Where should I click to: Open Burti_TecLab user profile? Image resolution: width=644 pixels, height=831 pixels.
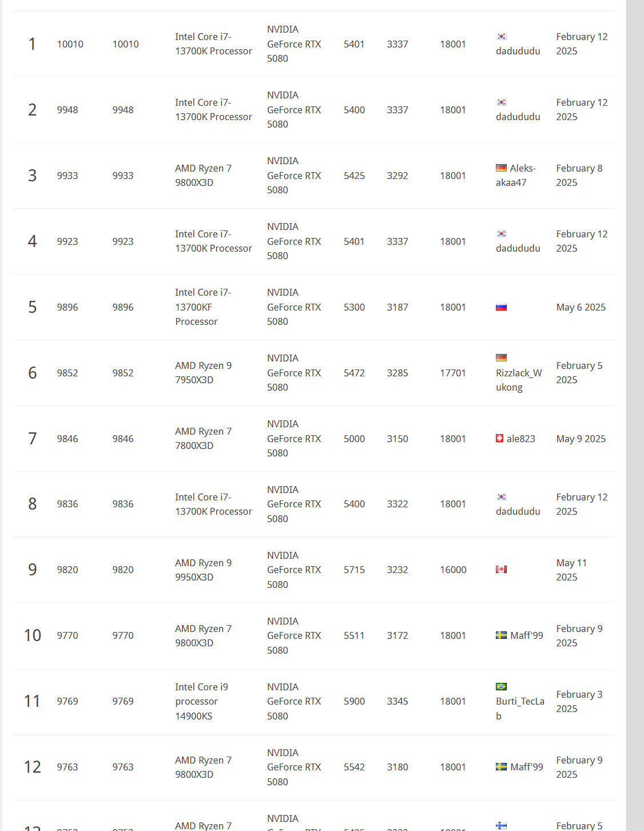(519, 708)
